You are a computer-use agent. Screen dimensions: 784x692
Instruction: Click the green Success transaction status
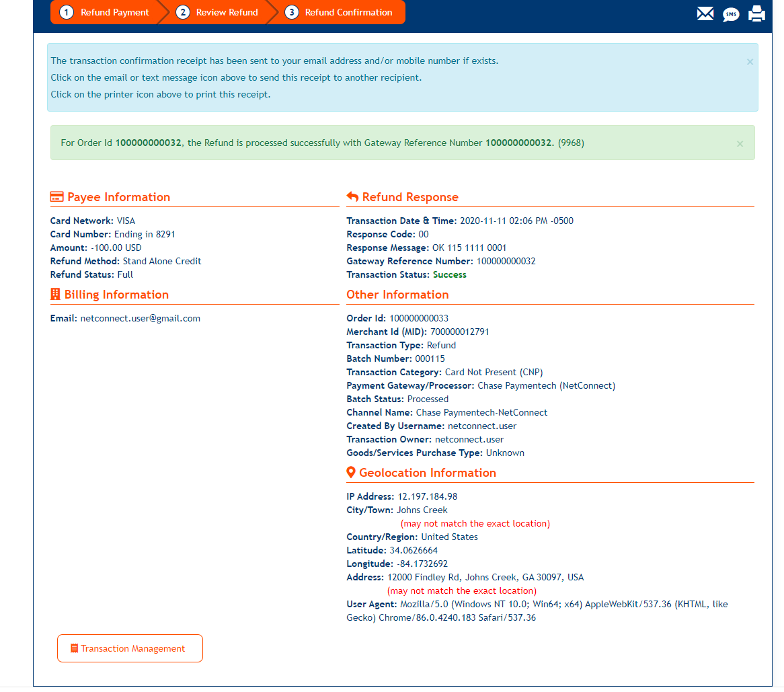449,274
